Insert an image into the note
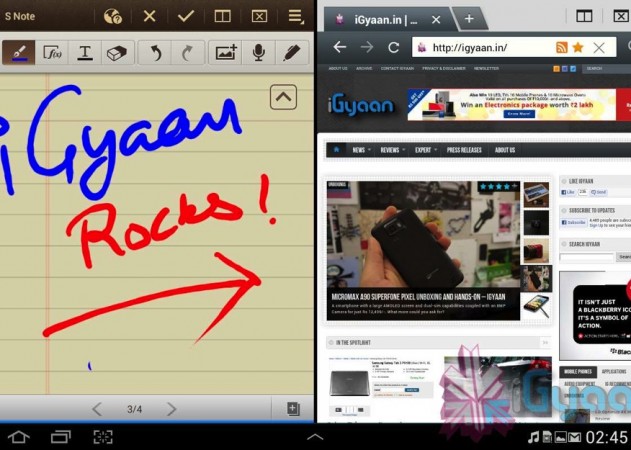This screenshot has width=631, height=450. (x=226, y=52)
